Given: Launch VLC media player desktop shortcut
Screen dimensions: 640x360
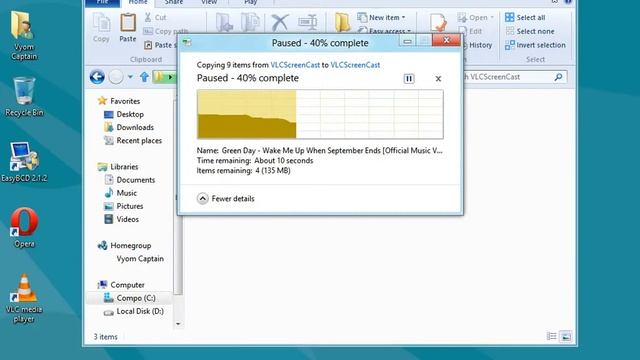Looking at the screenshot, I should [x=24, y=299].
